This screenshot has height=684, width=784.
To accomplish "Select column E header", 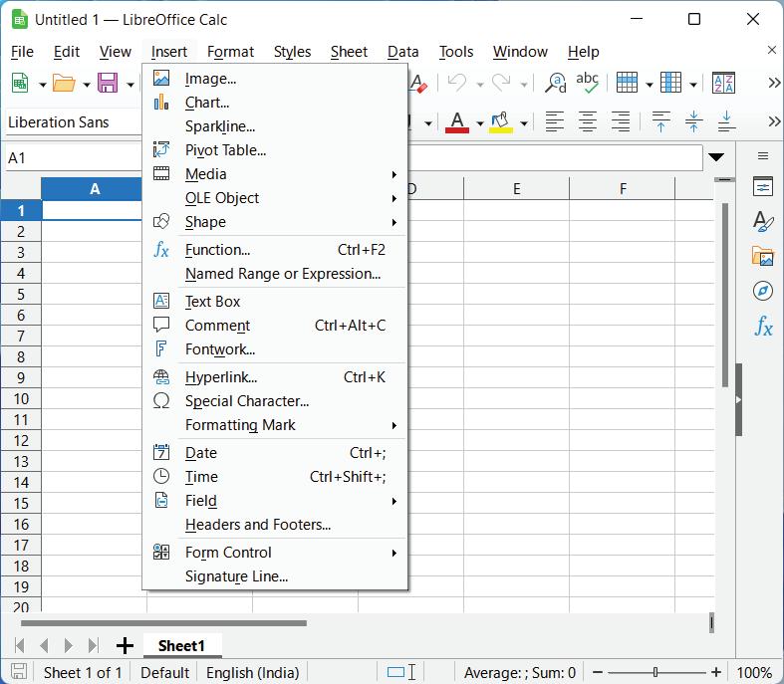I will (516, 189).
